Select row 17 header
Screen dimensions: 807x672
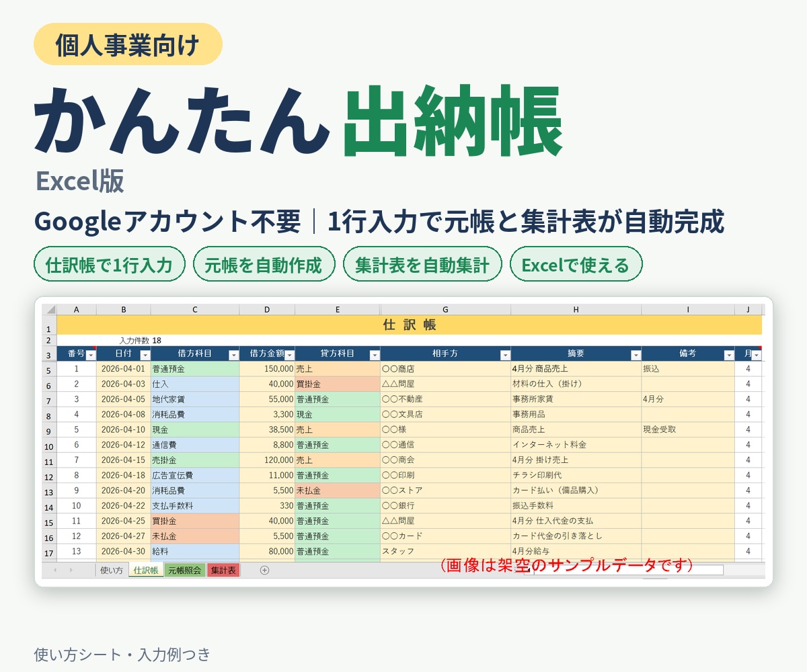[x=49, y=552]
